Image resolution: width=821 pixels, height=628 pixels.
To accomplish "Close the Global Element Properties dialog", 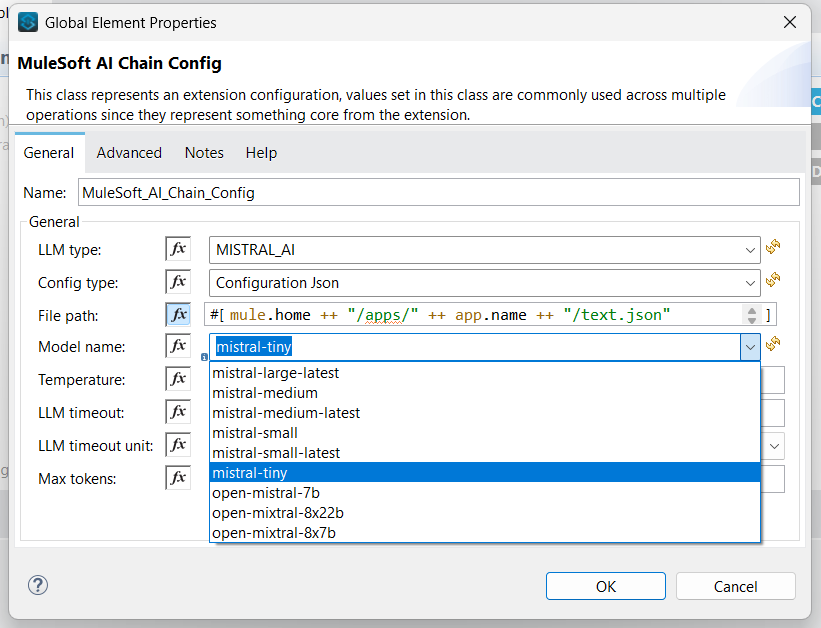I will [x=790, y=22].
